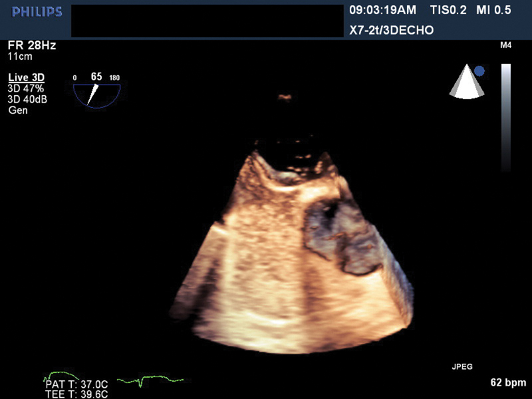
Task: Select the Gen optimization label
Action: coord(17,110)
